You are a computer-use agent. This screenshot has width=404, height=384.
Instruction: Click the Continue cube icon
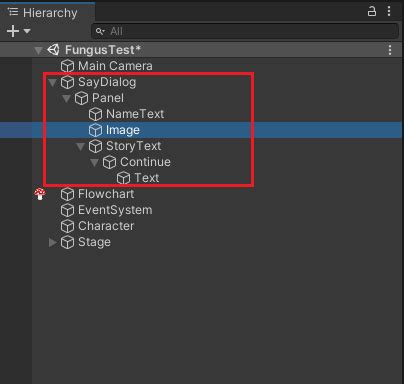point(109,162)
